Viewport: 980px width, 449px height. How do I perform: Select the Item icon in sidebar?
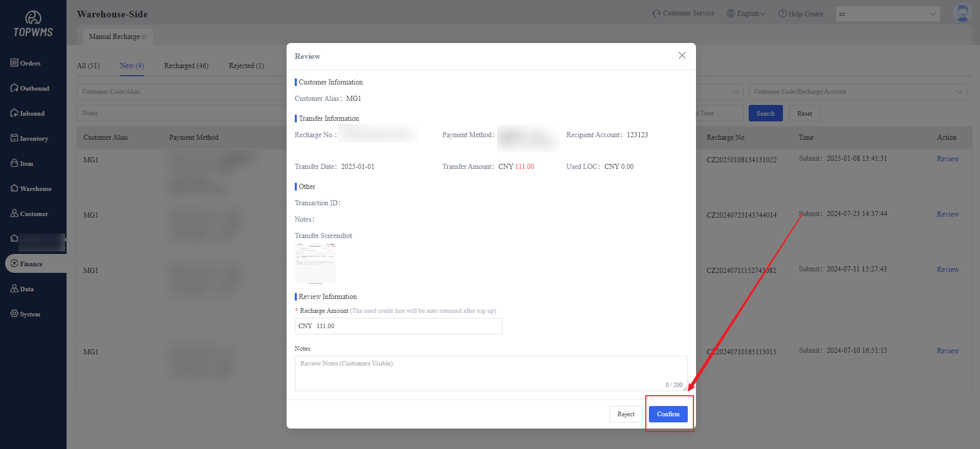14,163
